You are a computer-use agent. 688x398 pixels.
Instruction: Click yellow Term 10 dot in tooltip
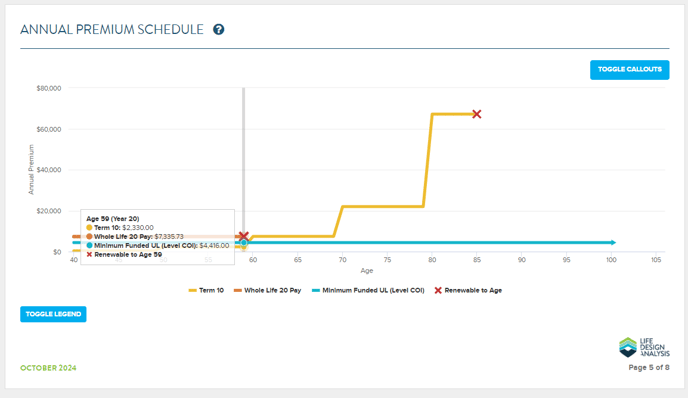(89, 228)
